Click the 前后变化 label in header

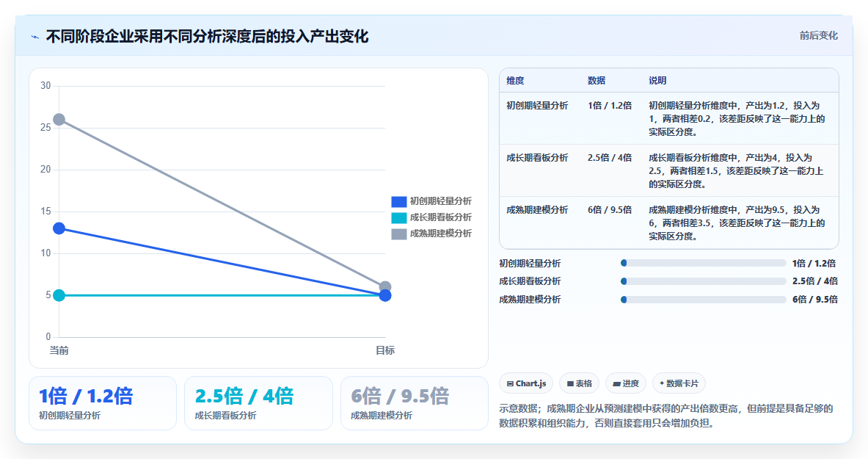tap(818, 35)
